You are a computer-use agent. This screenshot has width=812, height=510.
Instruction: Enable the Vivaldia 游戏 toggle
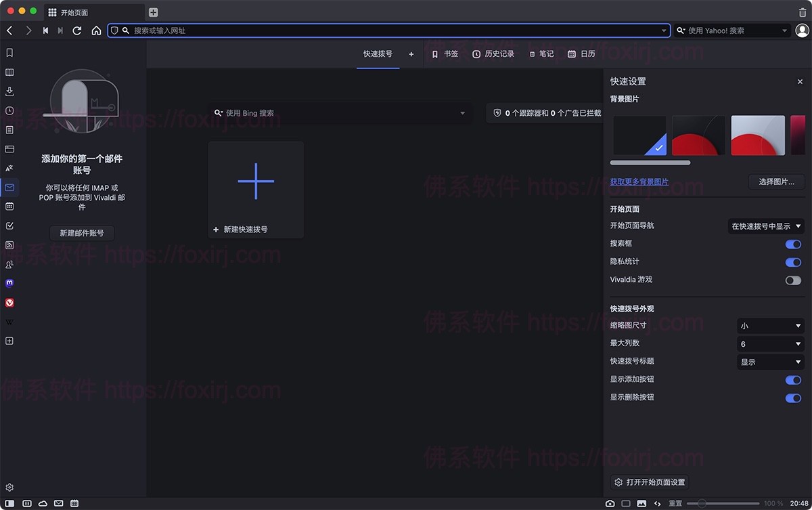pyautogui.click(x=792, y=280)
